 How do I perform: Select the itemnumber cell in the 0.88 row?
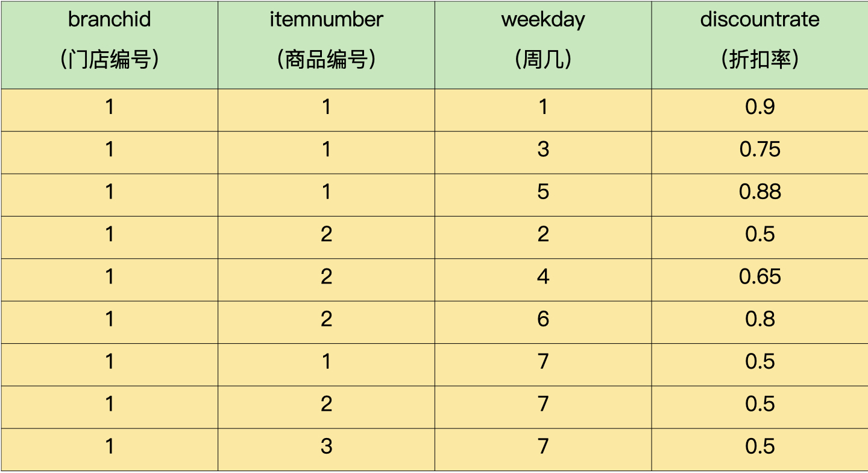[326, 192]
